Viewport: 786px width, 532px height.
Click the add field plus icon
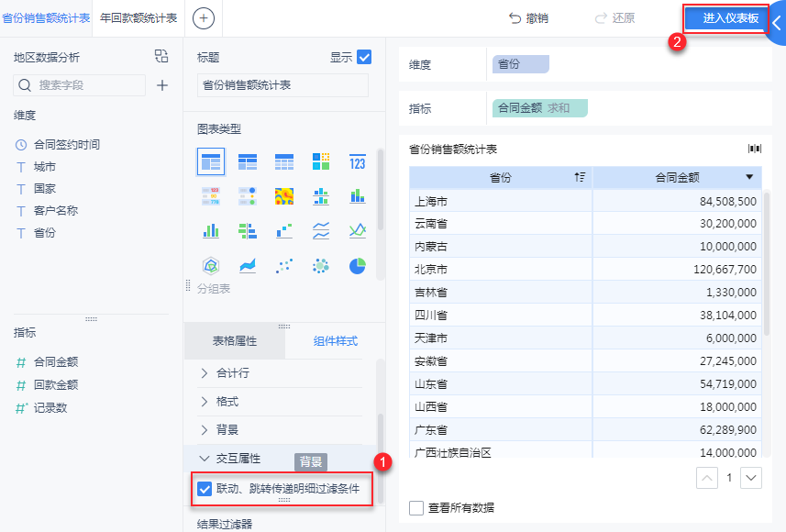coord(162,85)
